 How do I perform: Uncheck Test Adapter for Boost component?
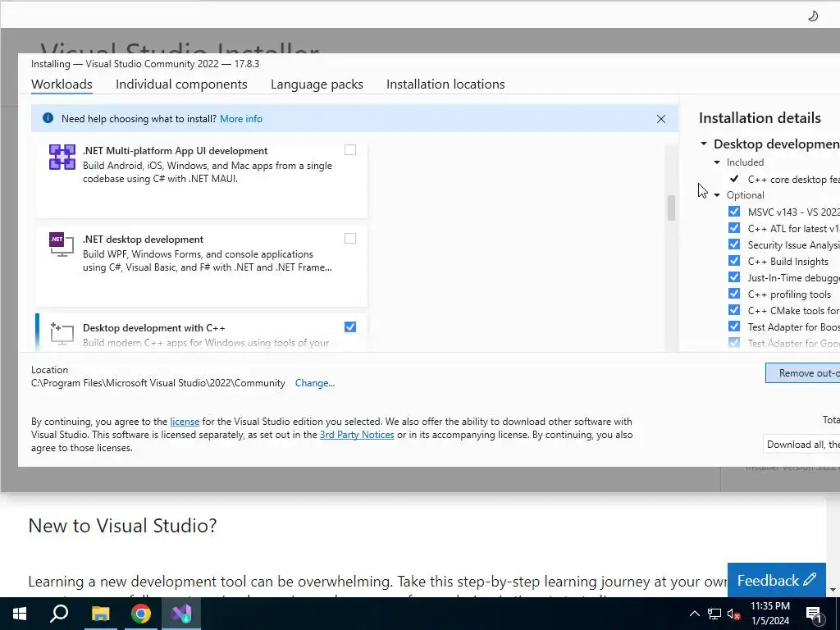click(x=734, y=326)
